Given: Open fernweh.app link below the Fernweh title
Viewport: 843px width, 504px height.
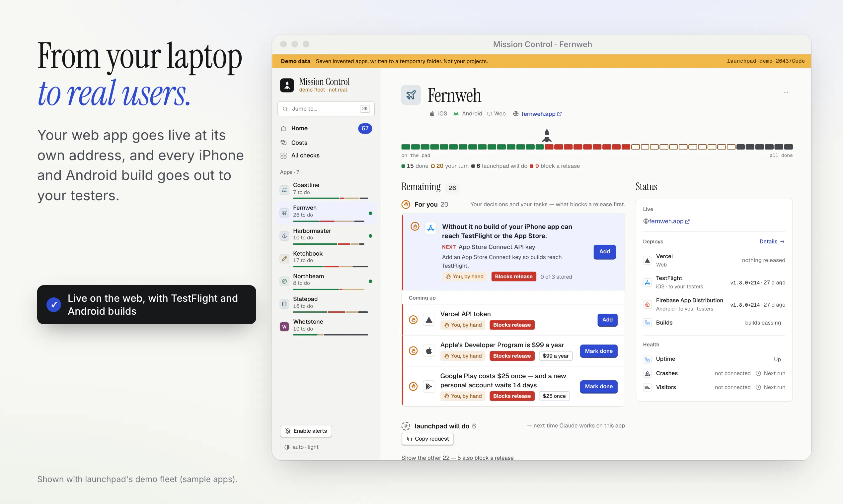Looking at the screenshot, I should coord(541,114).
